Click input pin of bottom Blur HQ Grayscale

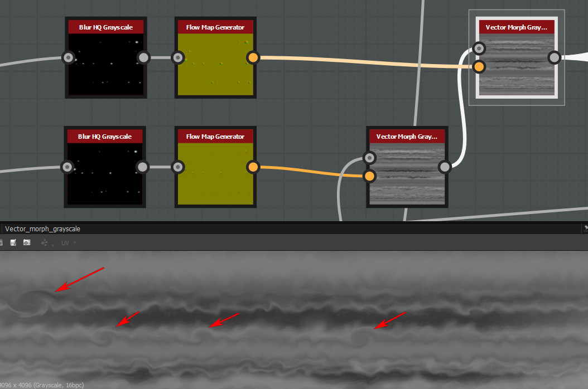point(67,167)
